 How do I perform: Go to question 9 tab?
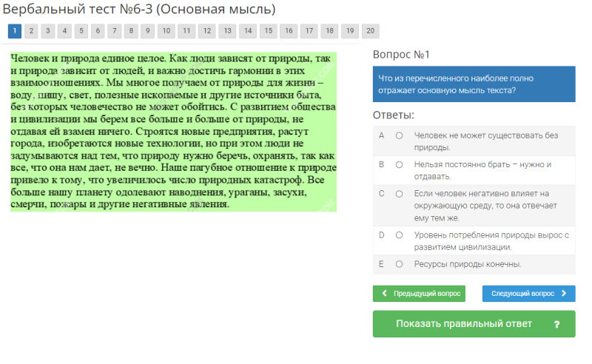147,31
